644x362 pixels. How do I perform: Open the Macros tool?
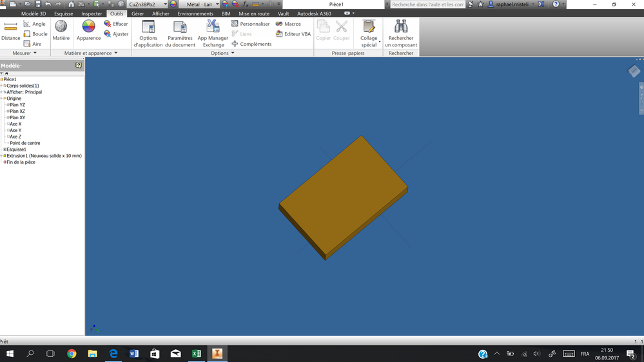pos(288,24)
